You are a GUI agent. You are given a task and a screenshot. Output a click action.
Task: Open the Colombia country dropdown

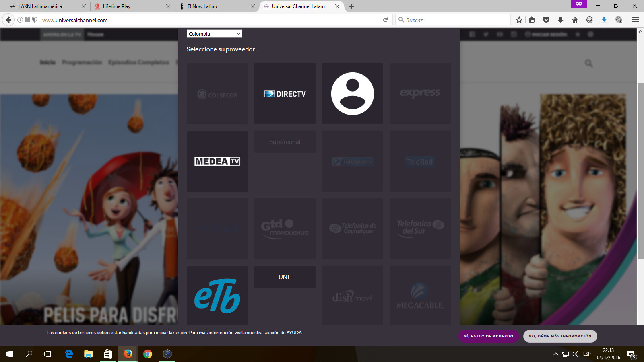[215, 34]
